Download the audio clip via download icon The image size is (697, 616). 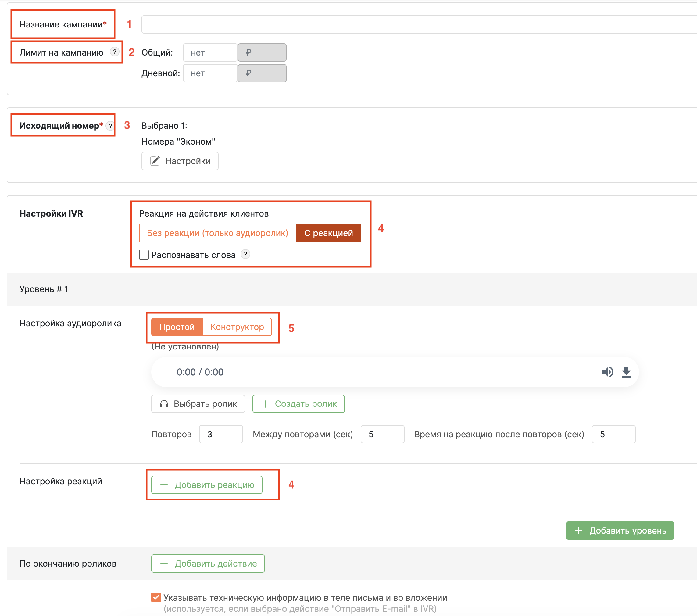coord(626,372)
